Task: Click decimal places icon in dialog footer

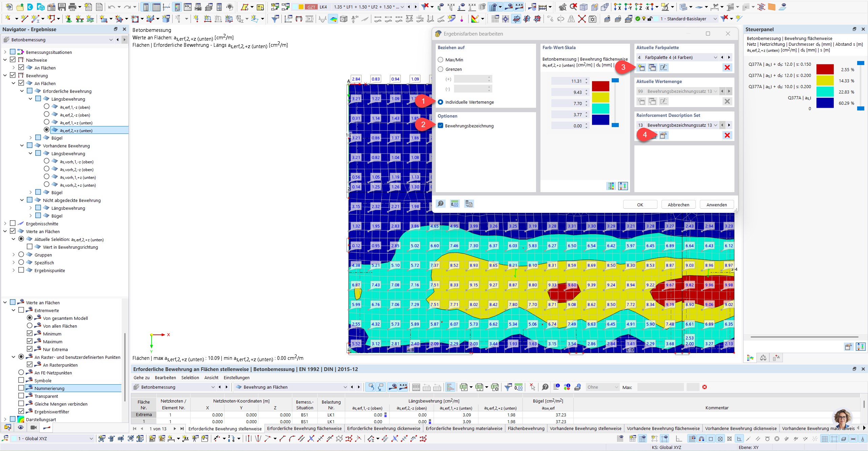Action: pyautogui.click(x=454, y=204)
